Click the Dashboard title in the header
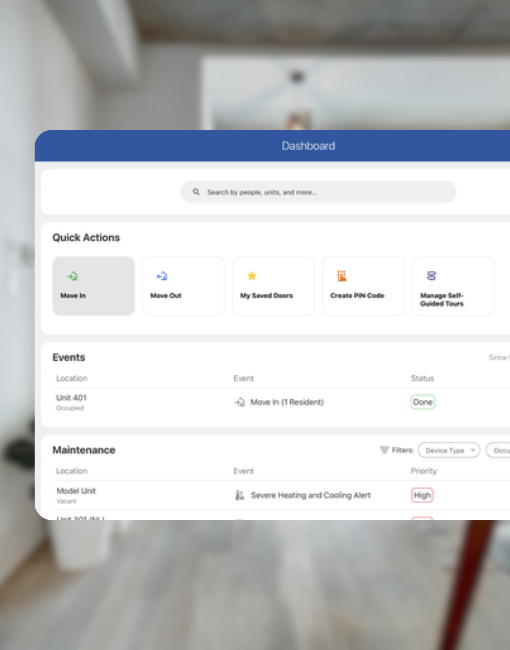The height and width of the screenshot is (650, 510). [x=308, y=146]
